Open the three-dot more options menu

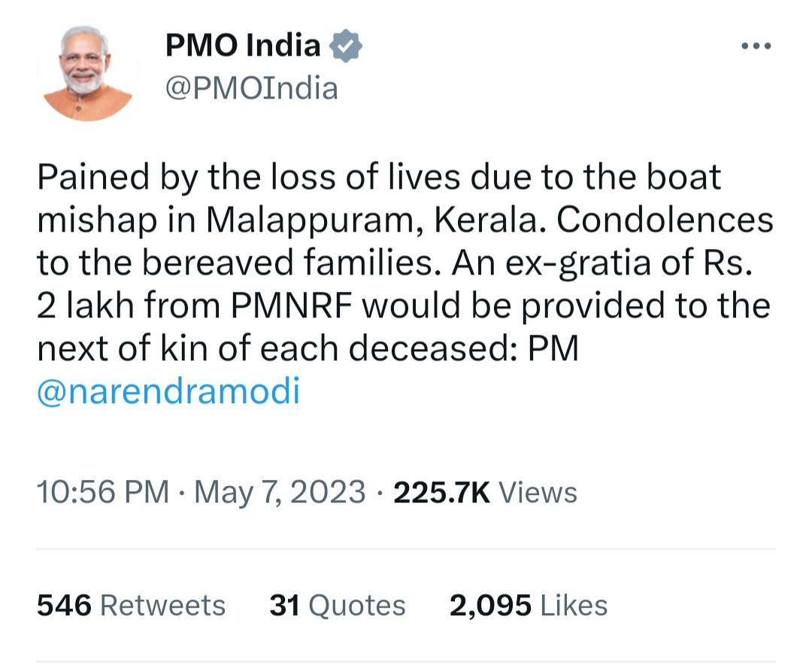756,46
